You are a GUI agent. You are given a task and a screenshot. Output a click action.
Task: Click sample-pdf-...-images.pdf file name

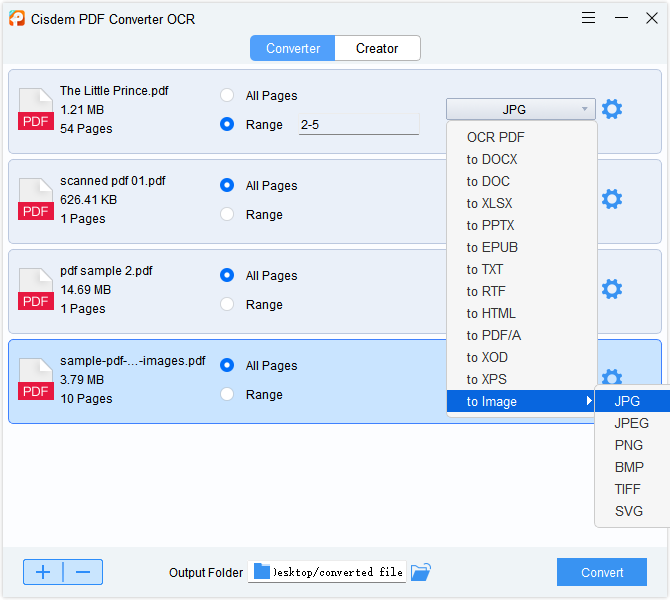coord(132,361)
